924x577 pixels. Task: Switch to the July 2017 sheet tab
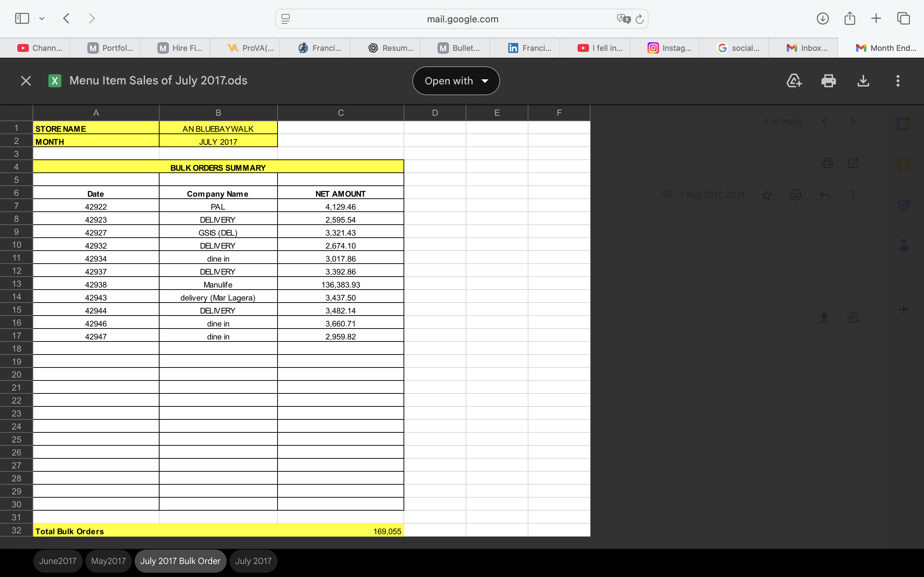pos(253,560)
